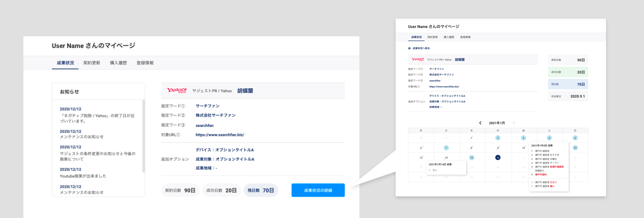Select struck-through calendar day 1
Screen dimensions: 644x218
[x=471, y=138]
